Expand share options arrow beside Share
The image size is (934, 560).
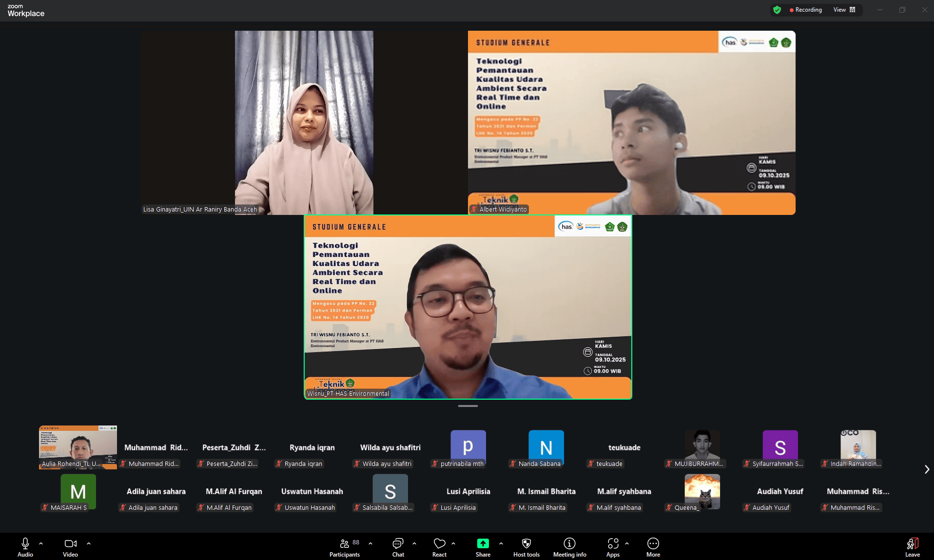501,543
